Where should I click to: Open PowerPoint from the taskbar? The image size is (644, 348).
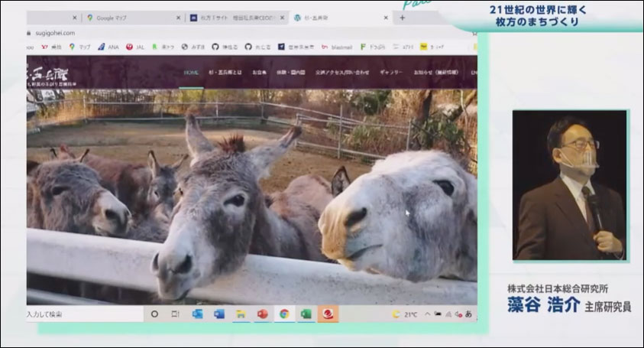click(262, 314)
